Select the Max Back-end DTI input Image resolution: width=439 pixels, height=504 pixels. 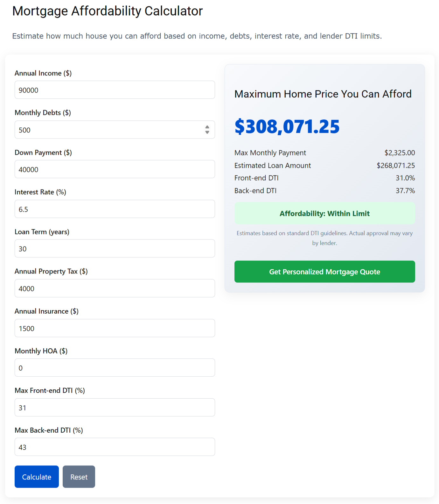(115, 447)
